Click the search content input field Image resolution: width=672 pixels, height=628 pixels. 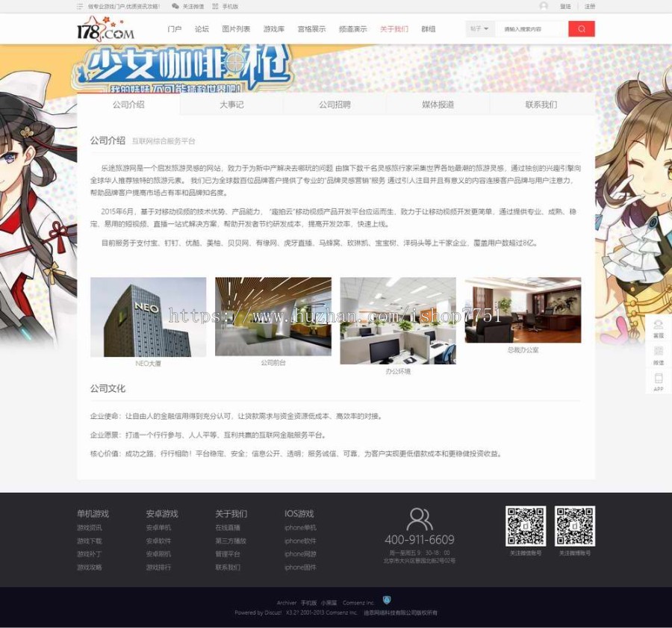[x=532, y=29]
